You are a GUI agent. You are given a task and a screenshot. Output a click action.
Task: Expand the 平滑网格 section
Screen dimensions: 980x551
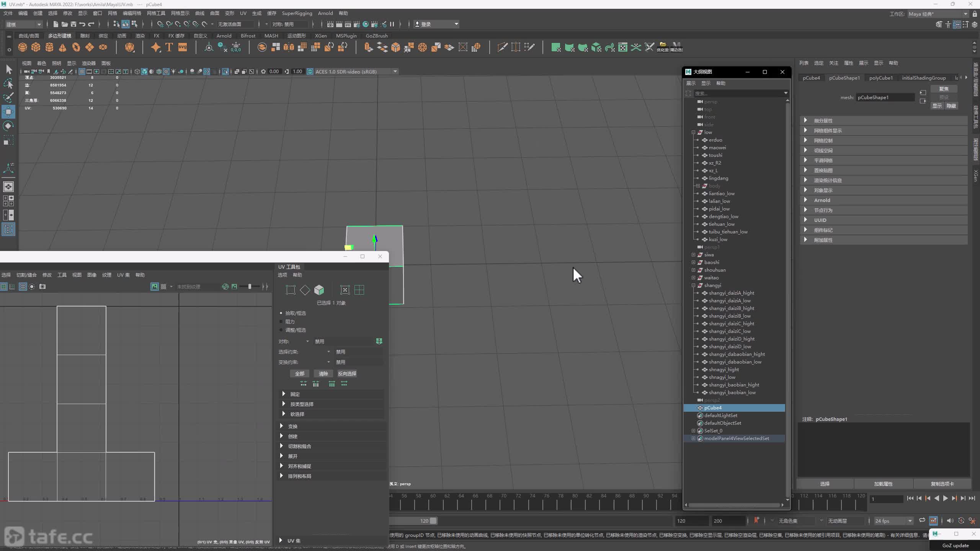(805, 160)
